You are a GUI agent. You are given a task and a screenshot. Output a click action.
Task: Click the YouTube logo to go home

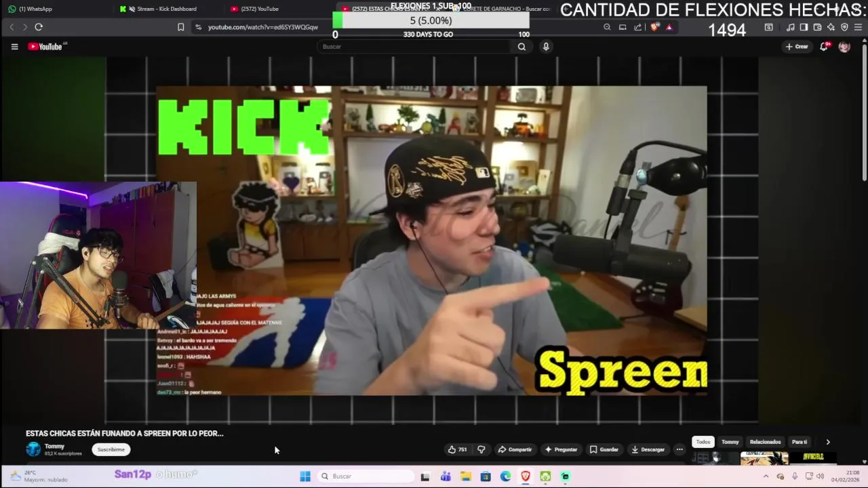coord(45,47)
